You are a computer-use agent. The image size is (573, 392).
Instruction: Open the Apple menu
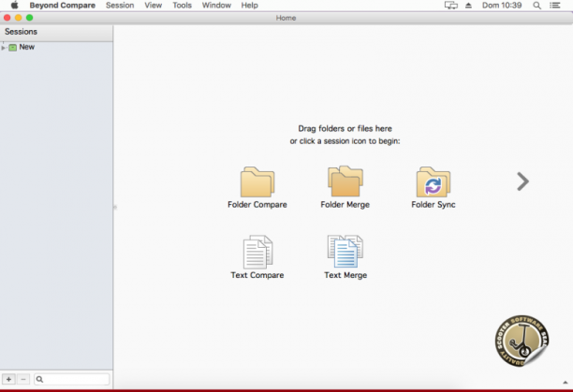coord(14,5)
